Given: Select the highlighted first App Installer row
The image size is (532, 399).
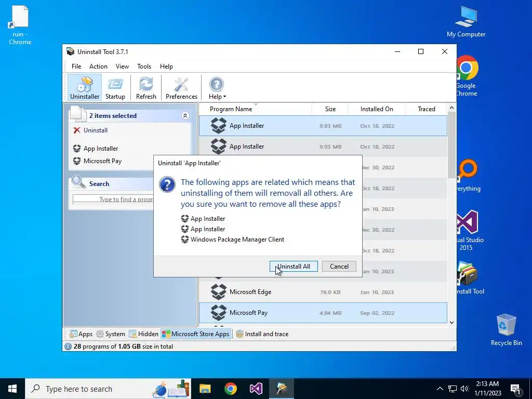Looking at the screenshot, I should (x=323, y=126).
